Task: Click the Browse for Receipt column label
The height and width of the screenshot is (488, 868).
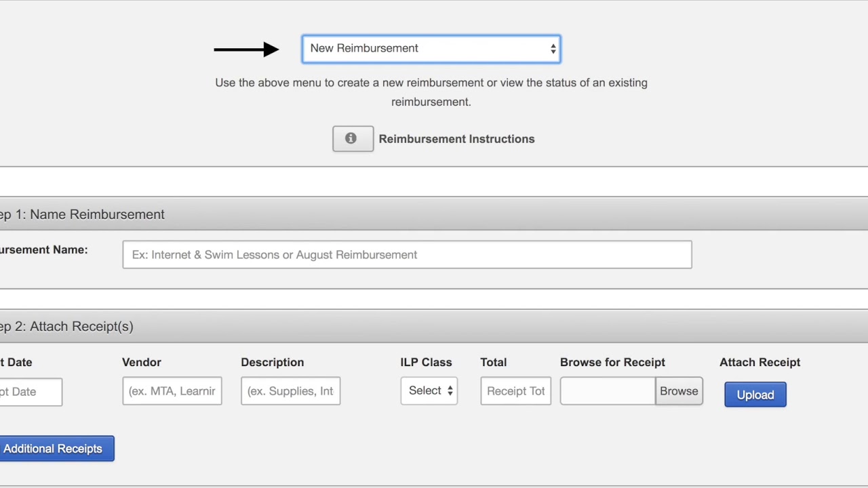Action: coord(612,363)
